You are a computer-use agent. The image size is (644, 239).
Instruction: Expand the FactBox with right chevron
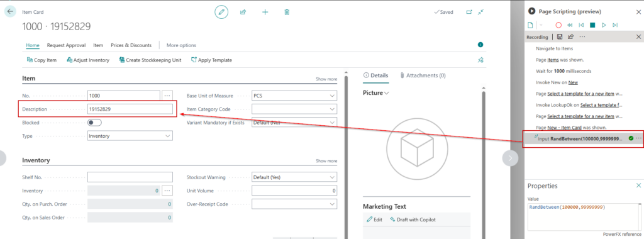511,158
